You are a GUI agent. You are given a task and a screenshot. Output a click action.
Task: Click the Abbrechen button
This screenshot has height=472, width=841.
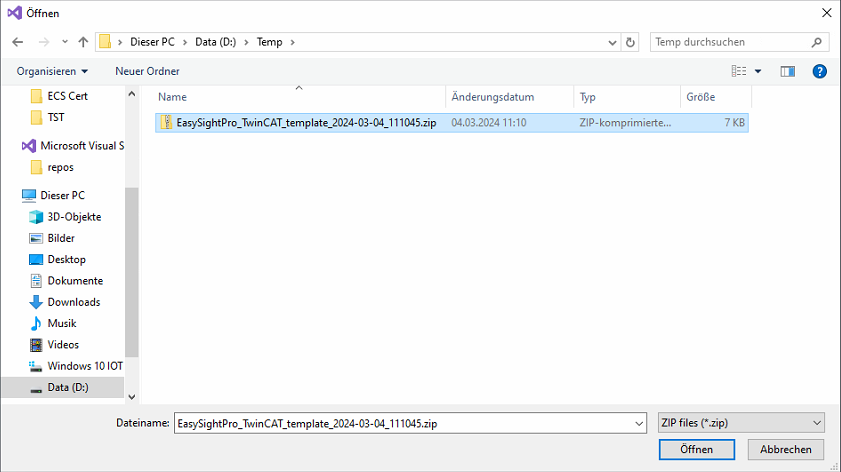tap(785, 449)
